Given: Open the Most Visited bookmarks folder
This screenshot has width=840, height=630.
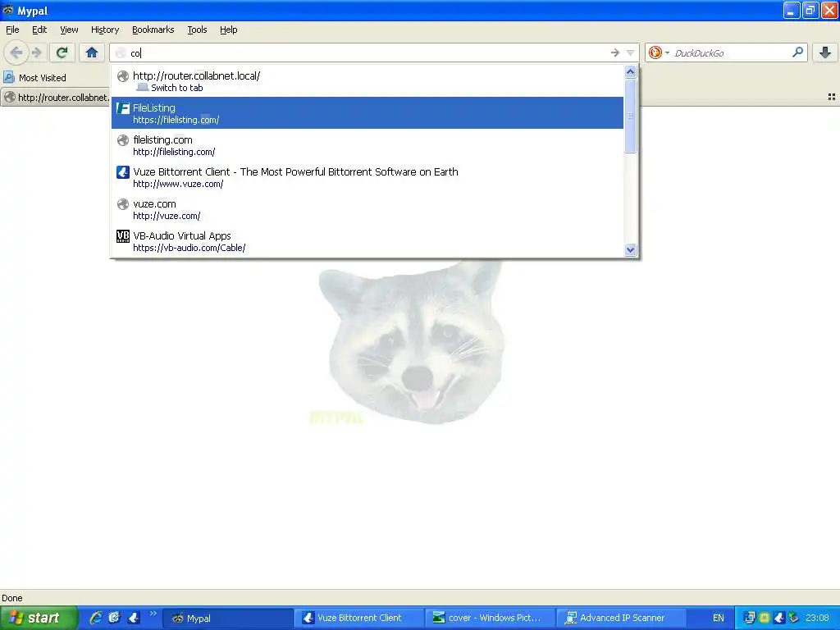Looking at the screenshot, I should (34, 78).
